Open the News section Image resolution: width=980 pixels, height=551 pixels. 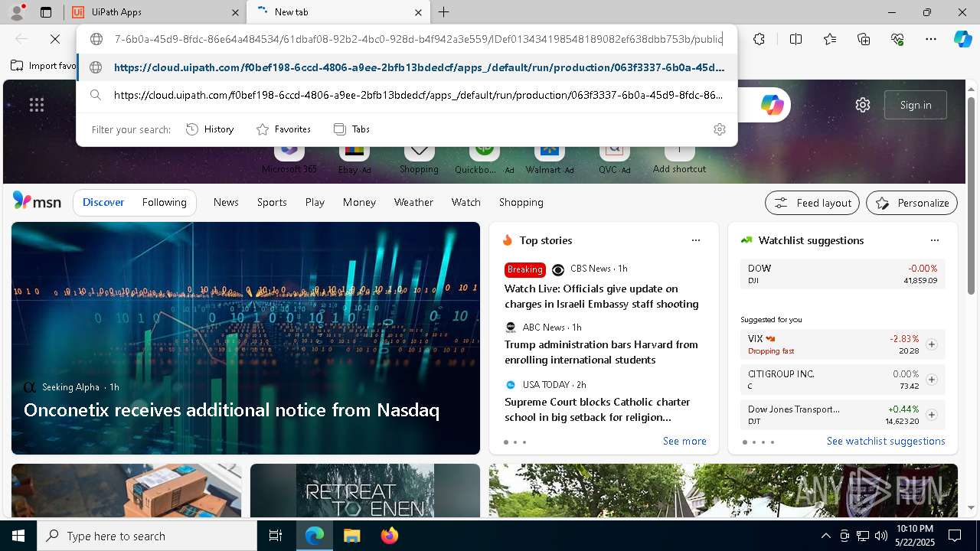coord(226,202)
